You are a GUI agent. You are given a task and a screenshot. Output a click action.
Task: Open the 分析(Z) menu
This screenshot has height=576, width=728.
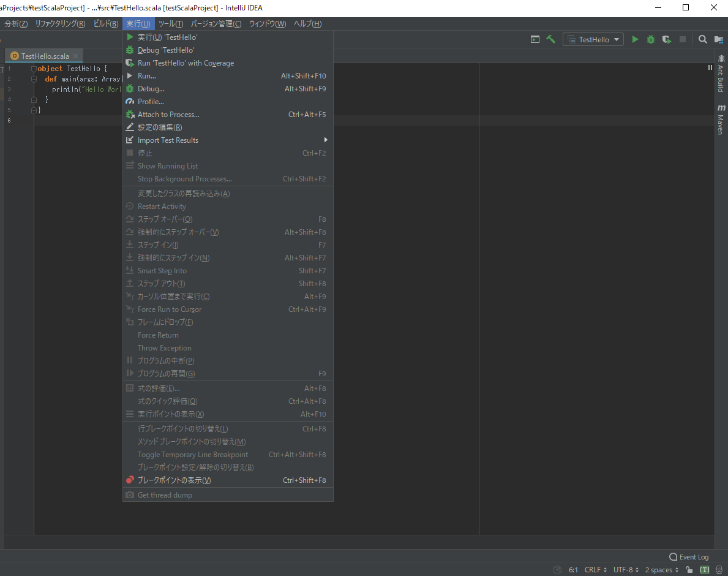[x=17, y=24]
